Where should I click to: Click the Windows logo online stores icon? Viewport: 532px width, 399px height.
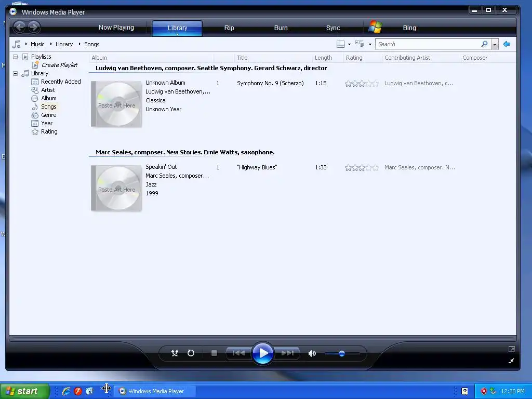click(375, 27)
